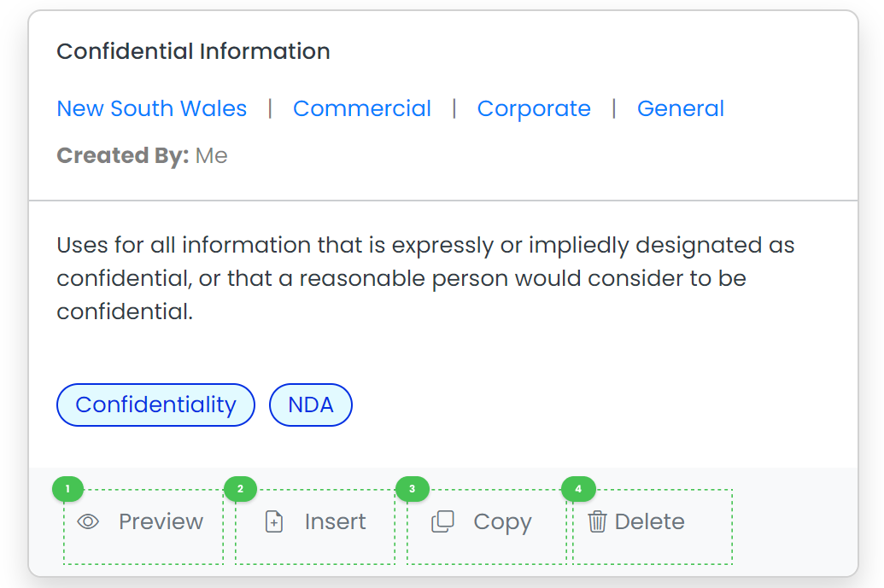Click green badge number 3
The width and height of the screenshot is (884, 588).
tap(413, 489)
